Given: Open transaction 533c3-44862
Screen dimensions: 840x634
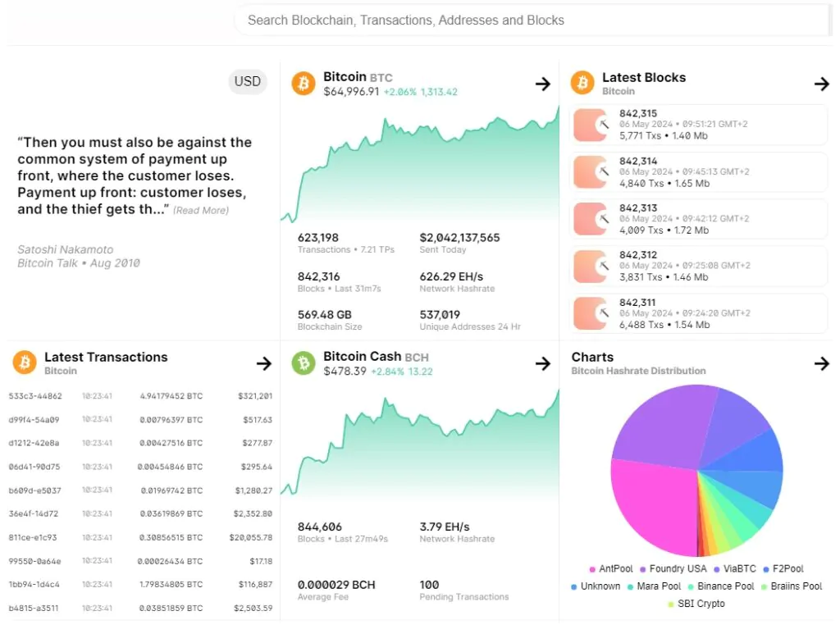Looking at the screenshot, I should coord(35,396).
